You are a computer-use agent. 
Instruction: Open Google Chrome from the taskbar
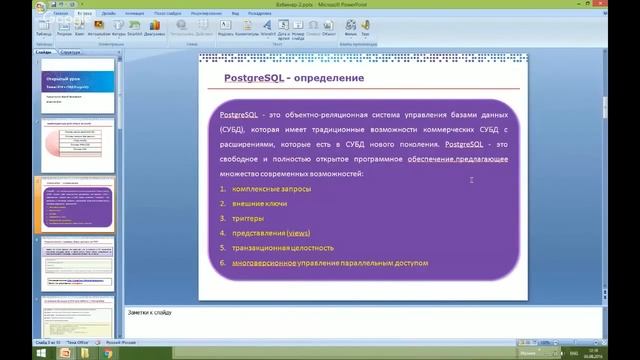(108, 353)
